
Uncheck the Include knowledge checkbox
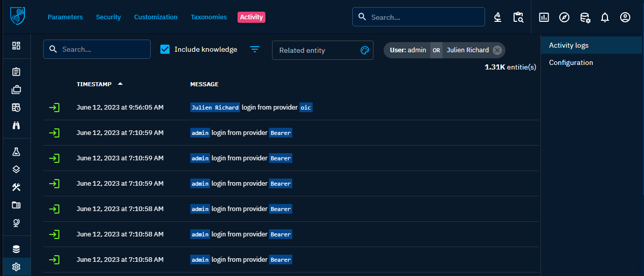[165, 49]
